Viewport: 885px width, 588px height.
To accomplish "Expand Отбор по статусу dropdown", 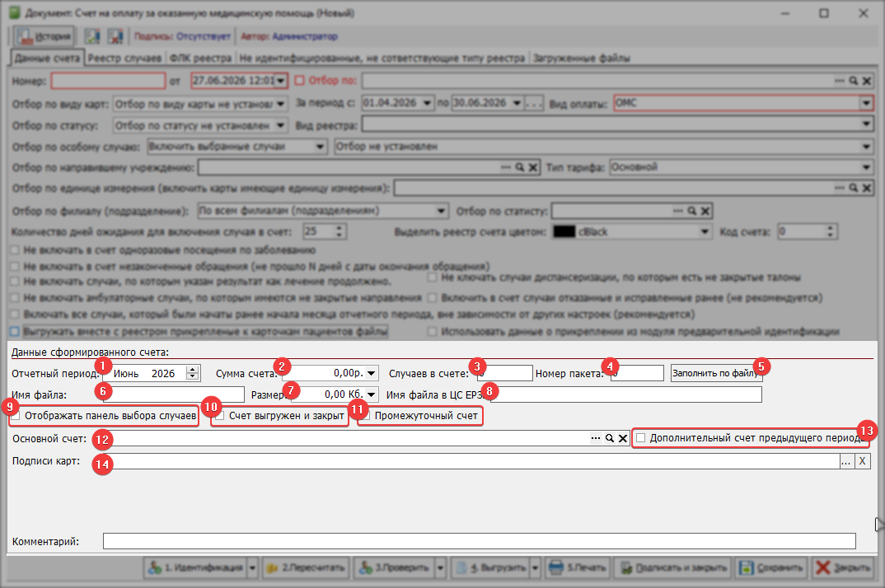I will pyautogui.click(x=280, y=125).
